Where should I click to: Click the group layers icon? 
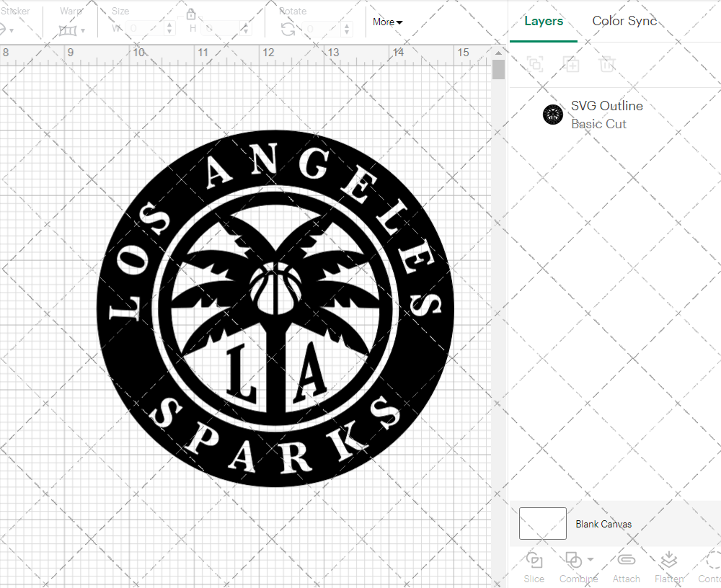[535, 64]
